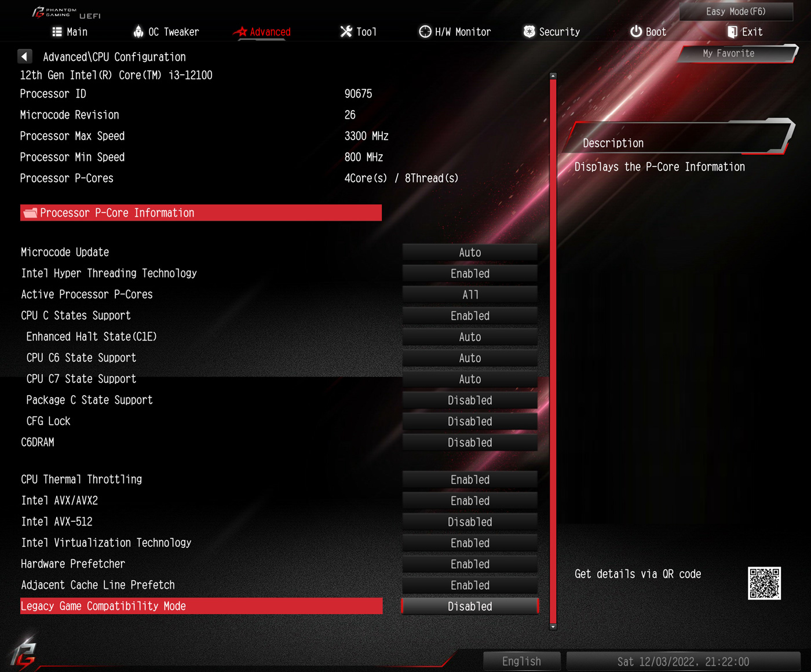Toggle Intel Virtualization Technology Enabled value
The width and height of the screenshot is (811, 672).
tap(470, 543)
